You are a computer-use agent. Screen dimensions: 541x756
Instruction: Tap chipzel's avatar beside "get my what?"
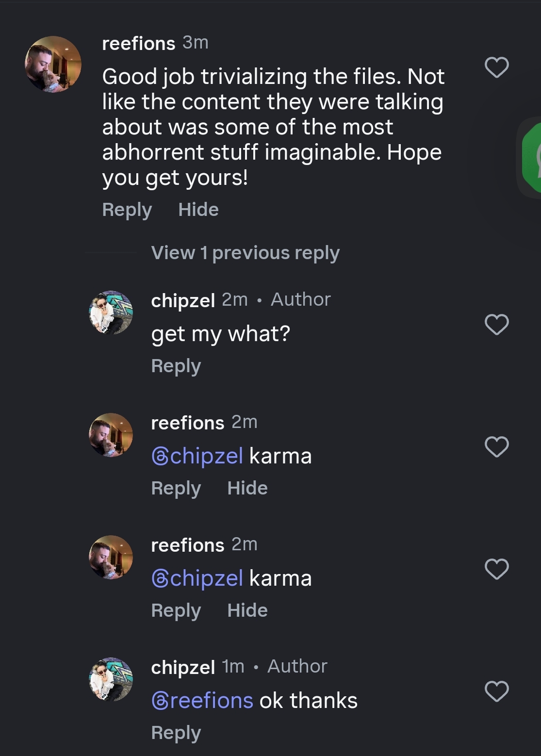[x=111, y=313]
